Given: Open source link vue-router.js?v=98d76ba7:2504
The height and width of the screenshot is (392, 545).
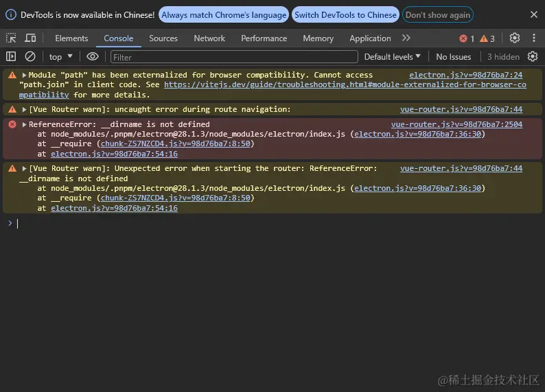Looking at the screenshot, I should pos(456,124).
